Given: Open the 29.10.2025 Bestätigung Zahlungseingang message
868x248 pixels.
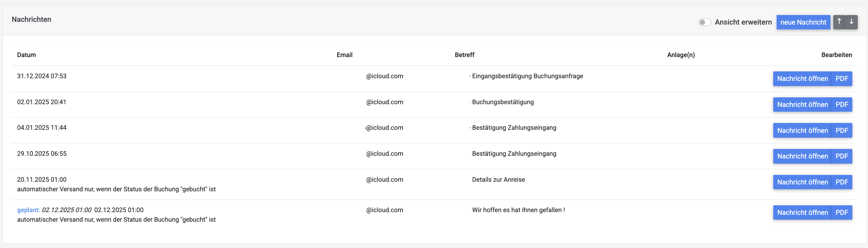Looking at the screenshot, I should tap(802, 156).
